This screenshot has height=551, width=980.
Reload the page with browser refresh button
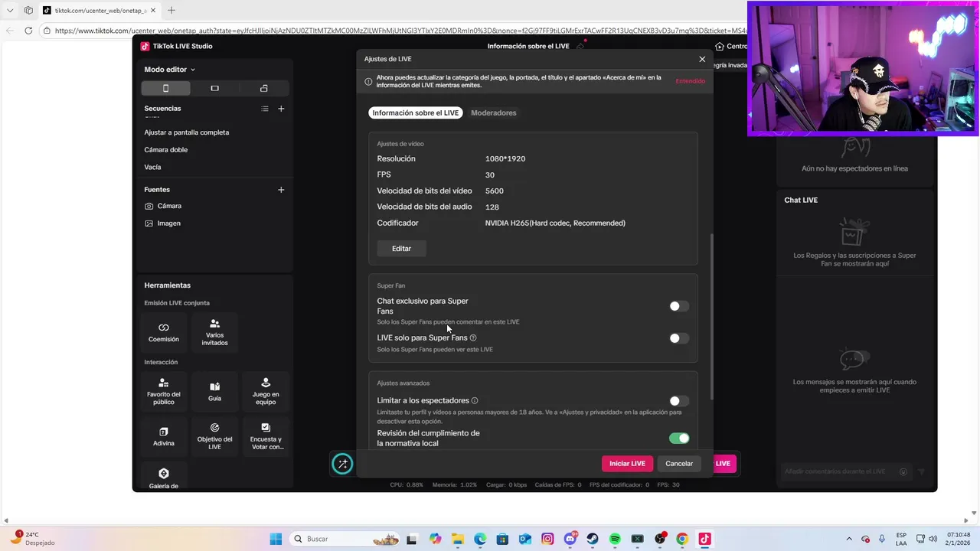28,31
